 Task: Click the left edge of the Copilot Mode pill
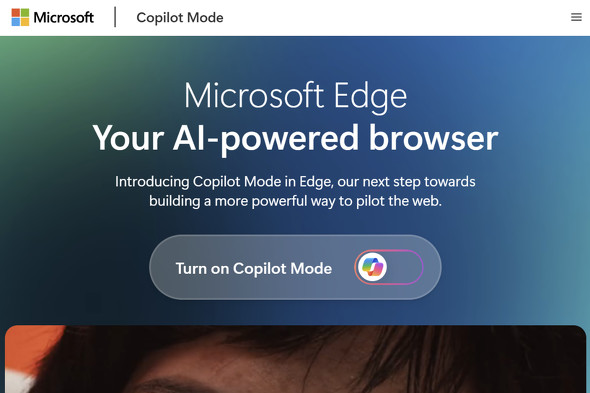point(158,267)
